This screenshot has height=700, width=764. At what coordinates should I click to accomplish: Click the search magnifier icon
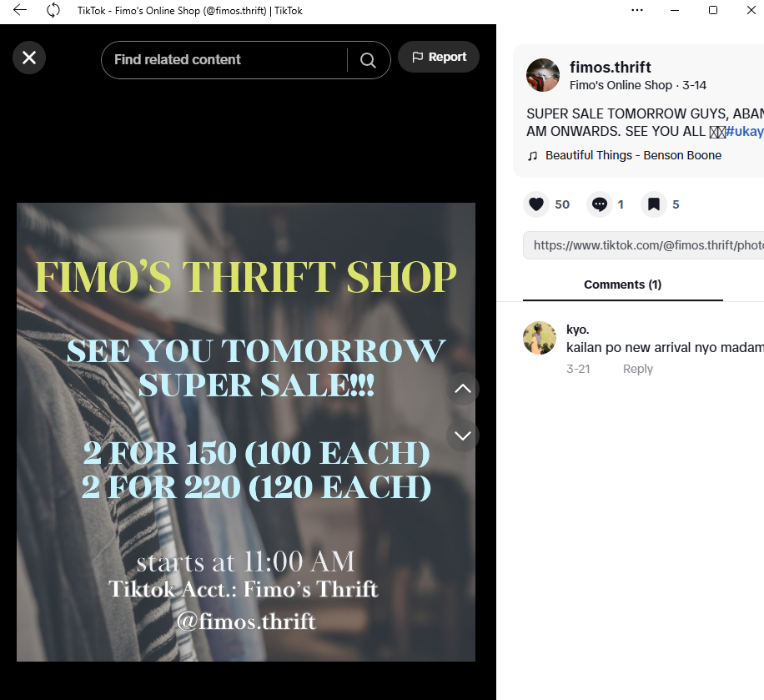[x=368, y=60]
